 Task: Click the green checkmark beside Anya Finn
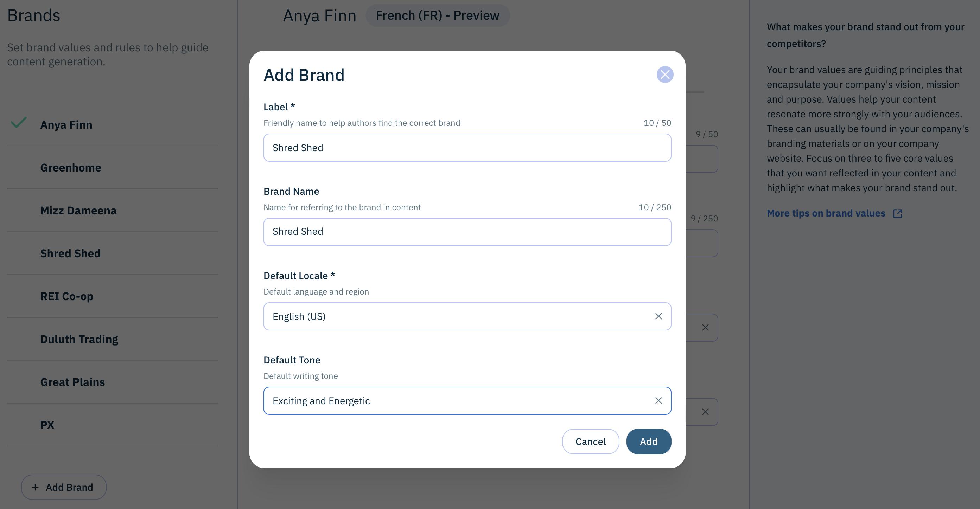(18, 123)
